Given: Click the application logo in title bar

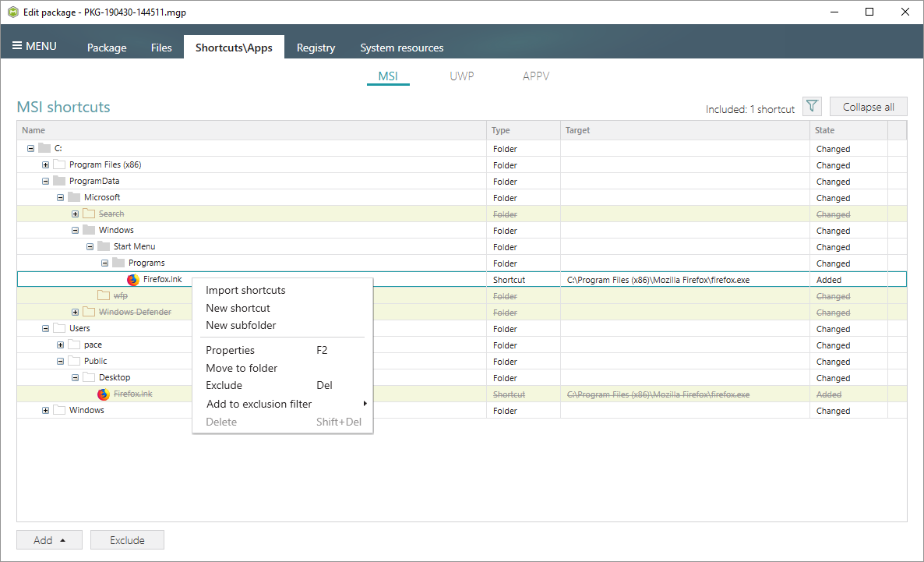Looking at the screenshot, I should pyautogui.click(x=13, y=12).
